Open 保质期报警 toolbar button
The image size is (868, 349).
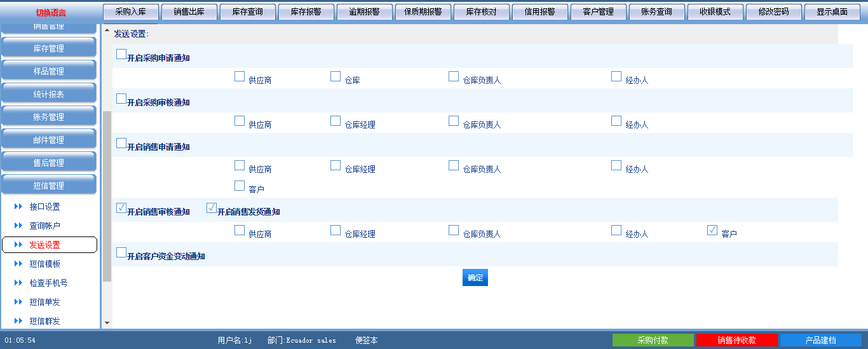click(423, 12)
